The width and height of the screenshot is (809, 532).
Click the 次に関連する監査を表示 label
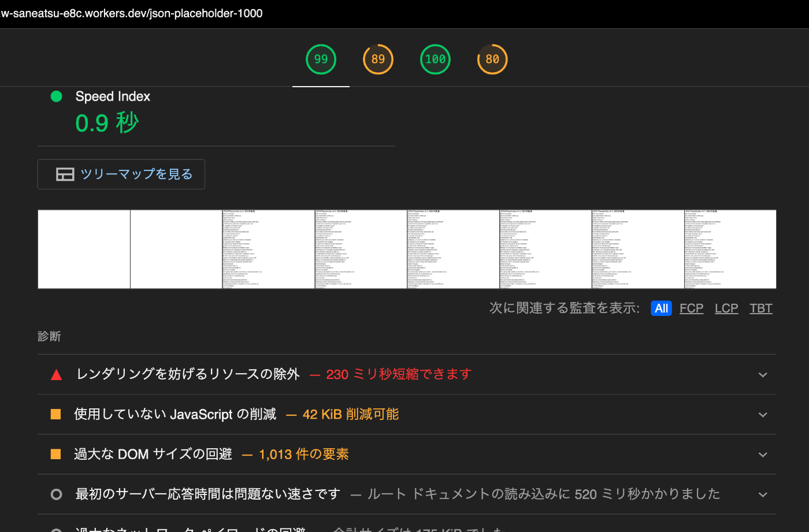(x=565, y=308)
